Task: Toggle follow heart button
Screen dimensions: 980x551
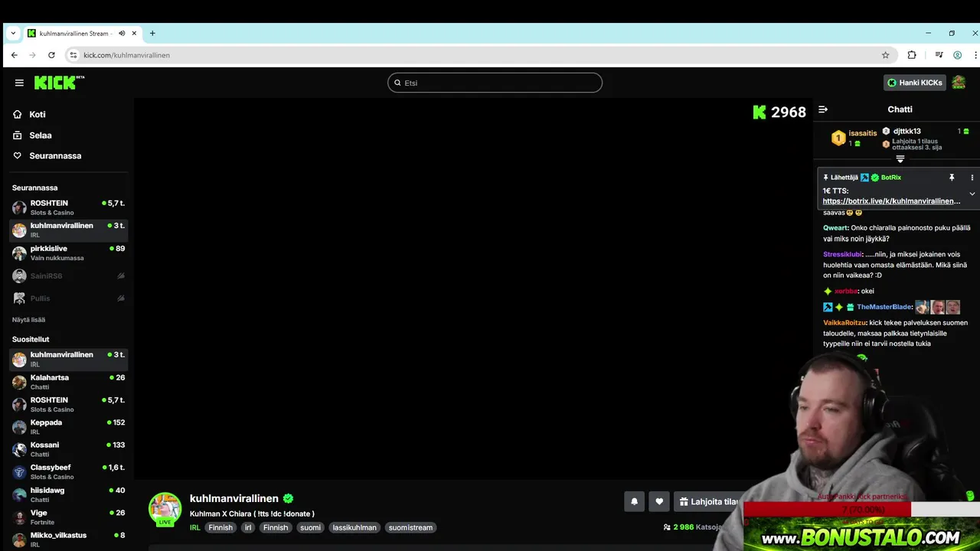Action: 659,502
